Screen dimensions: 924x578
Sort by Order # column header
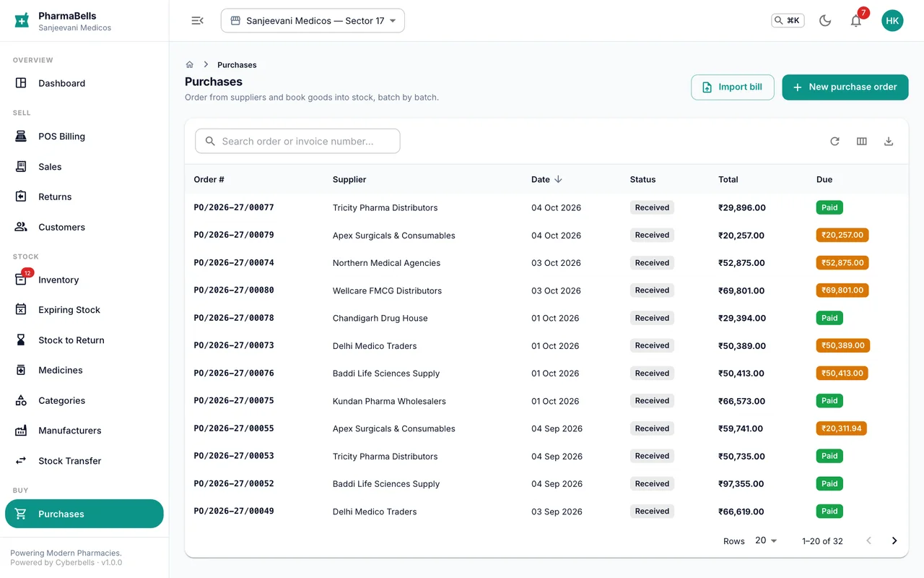click(x=209, y=179)
